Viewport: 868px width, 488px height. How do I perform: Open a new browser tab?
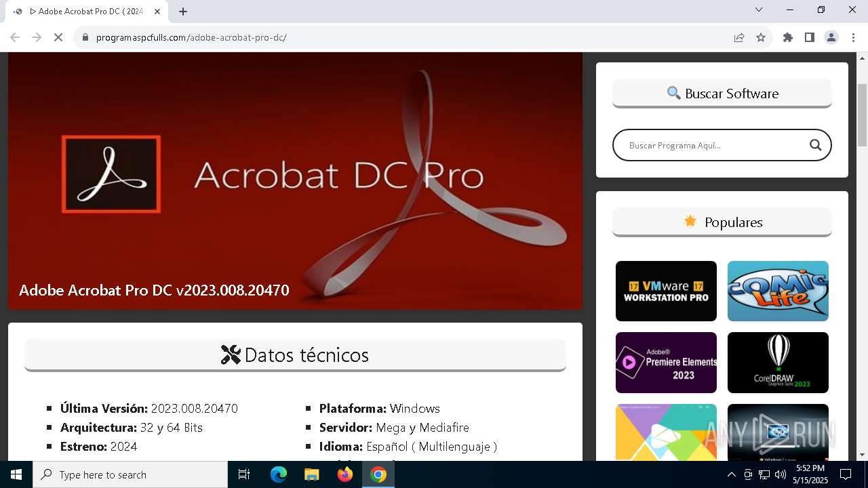183,12
